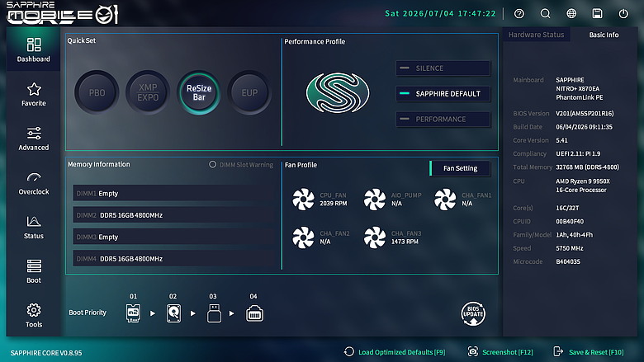Click the CPU_FAN fan icon
Screen dimensions: 644x362
[303, 200]
